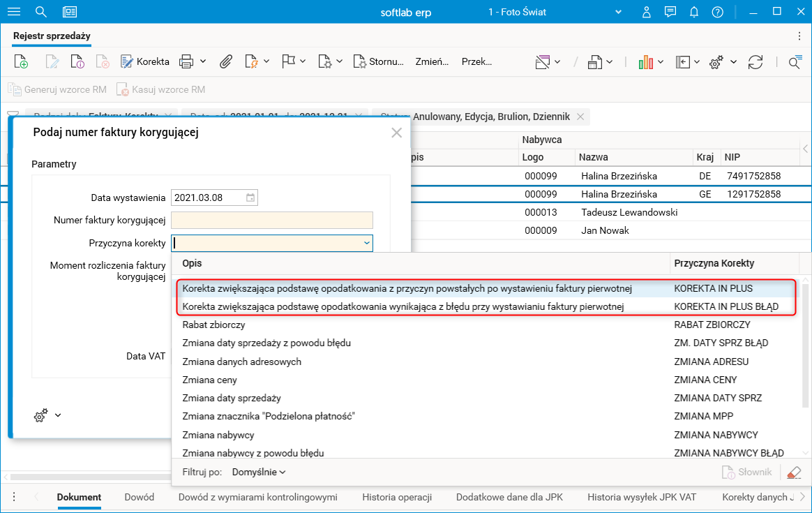Image resolution: width=812 pixels, height=513 pixels.
Task: Close the Podaj numer faktury korygującej dialog
Action: (x=396, y=133)
